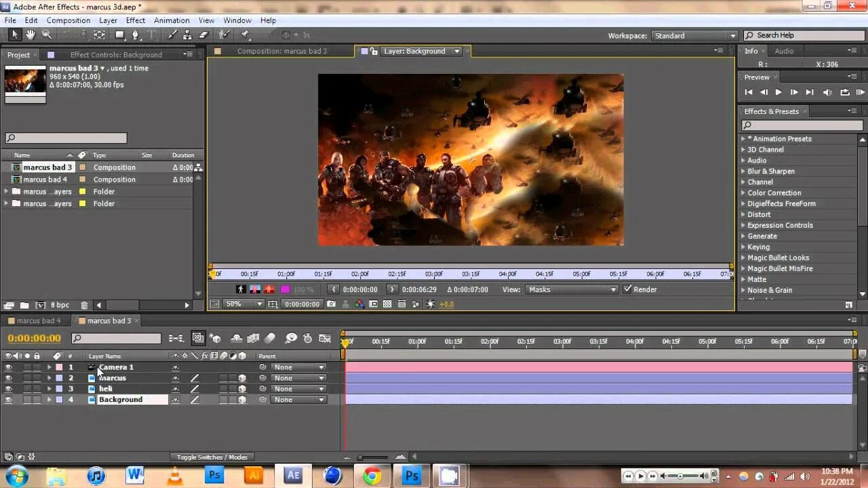Expand the Blur & Sharpen category
This screenshot has height=488, width=868.
tap(743, 171)
